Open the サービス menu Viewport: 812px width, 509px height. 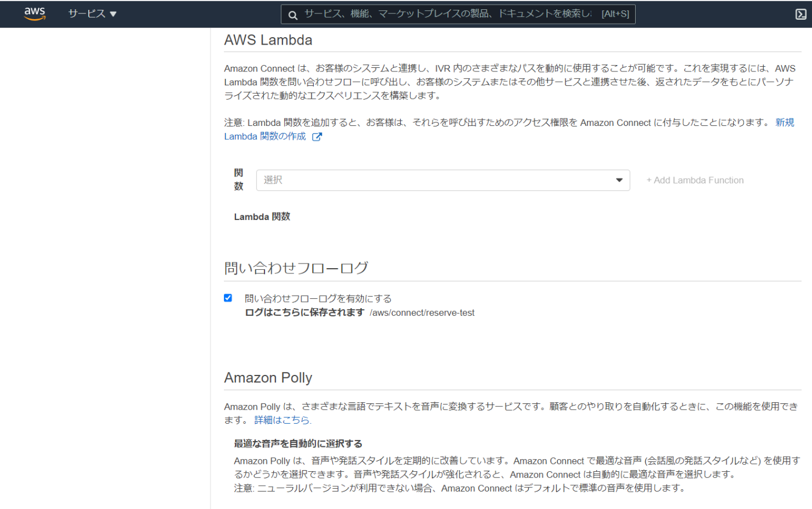[92, 13]
